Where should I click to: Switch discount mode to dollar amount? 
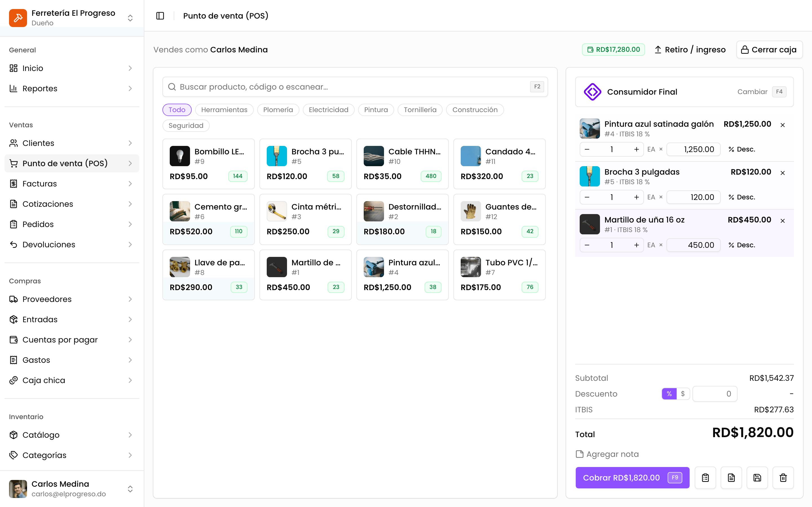click(x=683, y=394)
